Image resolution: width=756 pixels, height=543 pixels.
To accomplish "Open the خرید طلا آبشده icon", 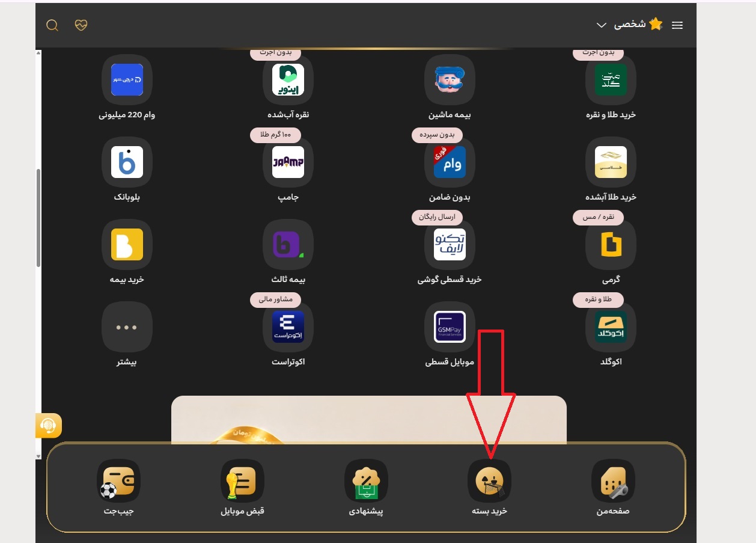I will point(611,162).
